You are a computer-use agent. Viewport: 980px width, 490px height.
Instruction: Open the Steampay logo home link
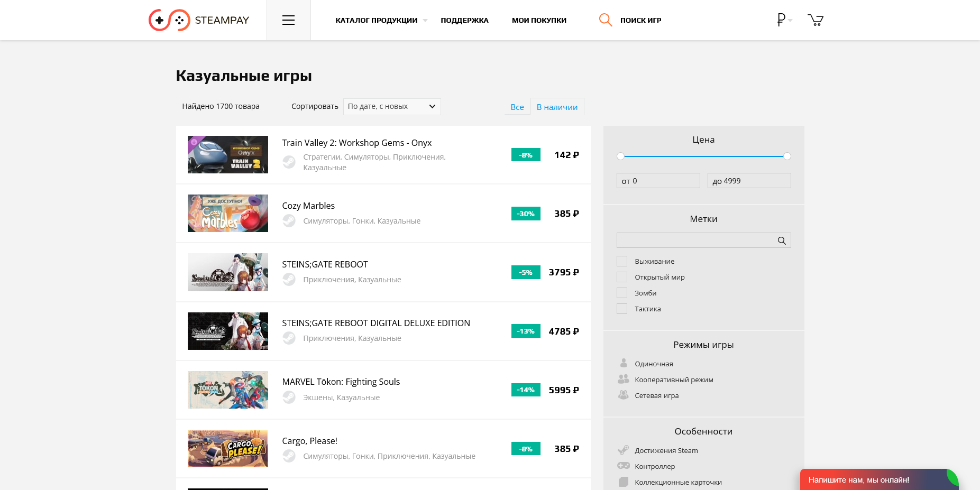tap(199, 20)
